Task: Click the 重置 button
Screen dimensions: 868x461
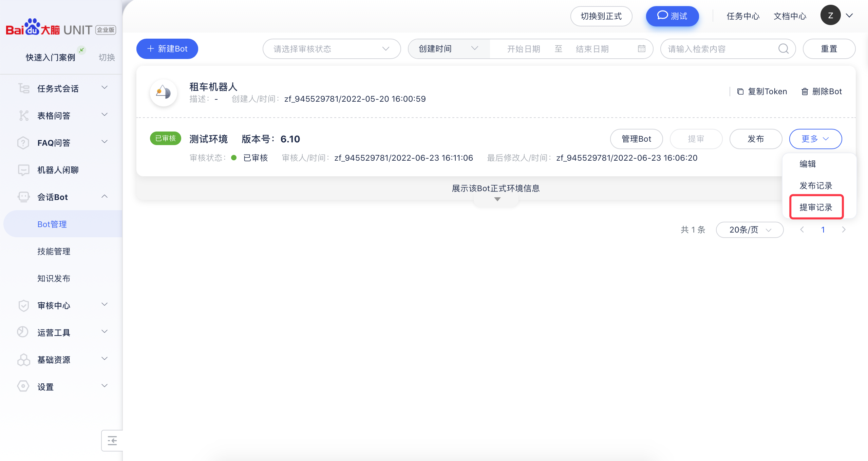Action: 829,49
